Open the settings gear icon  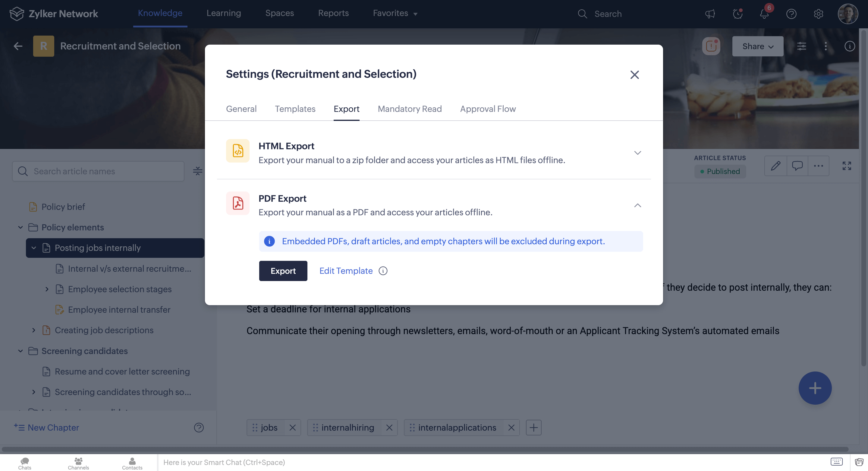pyautogui.click(x=818, y=14)
